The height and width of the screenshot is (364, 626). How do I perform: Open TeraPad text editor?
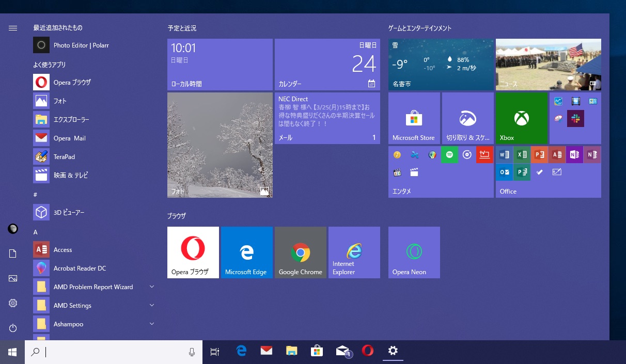pos(94,157)
